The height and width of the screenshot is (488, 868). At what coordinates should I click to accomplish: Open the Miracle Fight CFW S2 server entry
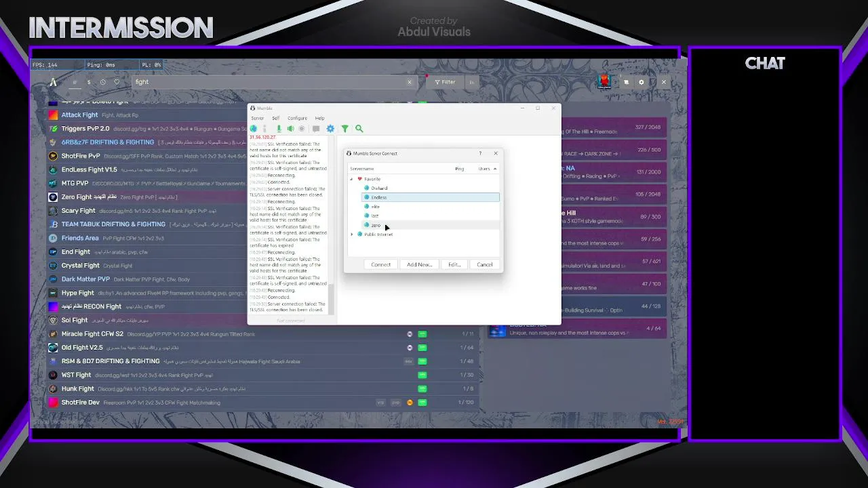click(263, 334)
